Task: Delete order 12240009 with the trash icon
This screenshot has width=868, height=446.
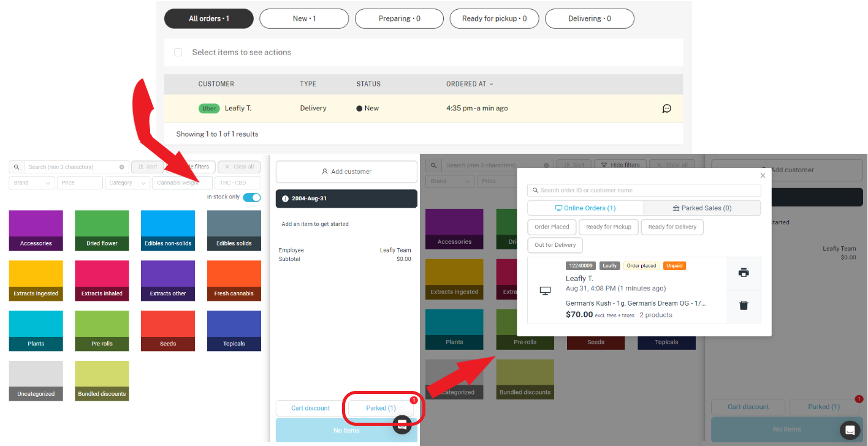Action: pos(744,305)
